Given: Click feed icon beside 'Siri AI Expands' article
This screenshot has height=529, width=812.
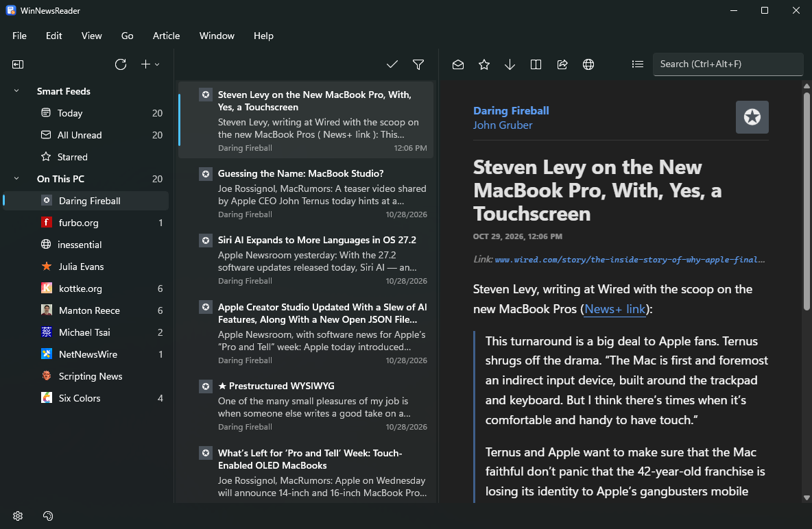Looking at the screenshot, I should (x=206, y=241).
